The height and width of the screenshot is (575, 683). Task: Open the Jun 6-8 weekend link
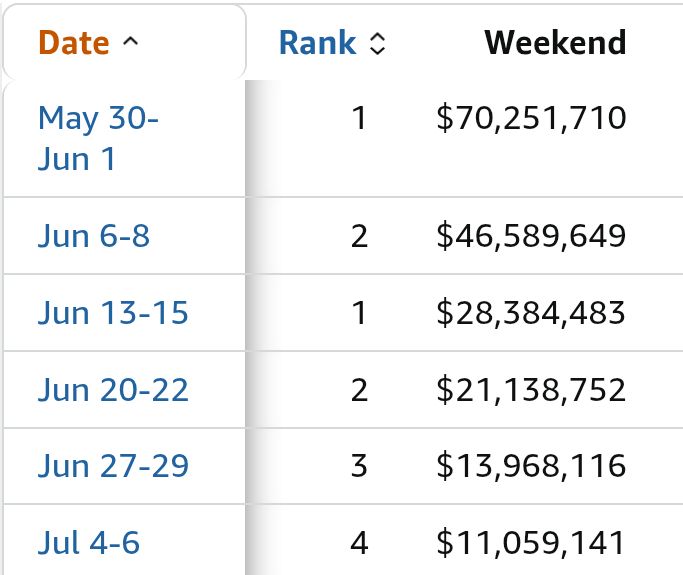point(94,236)
